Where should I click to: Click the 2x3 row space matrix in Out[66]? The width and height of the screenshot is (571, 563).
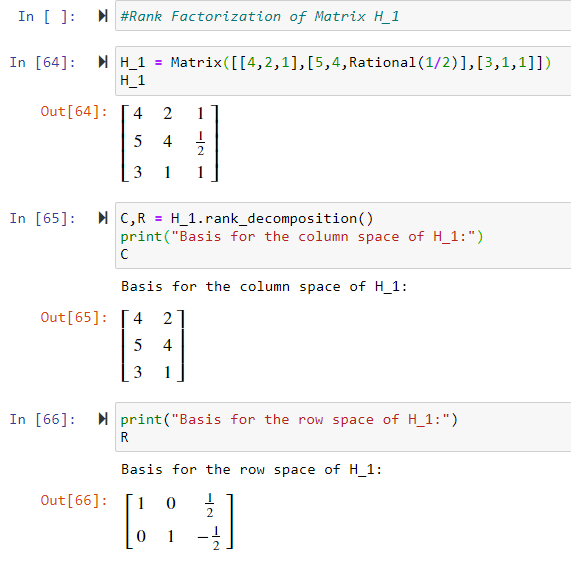[x=179, y=521]
